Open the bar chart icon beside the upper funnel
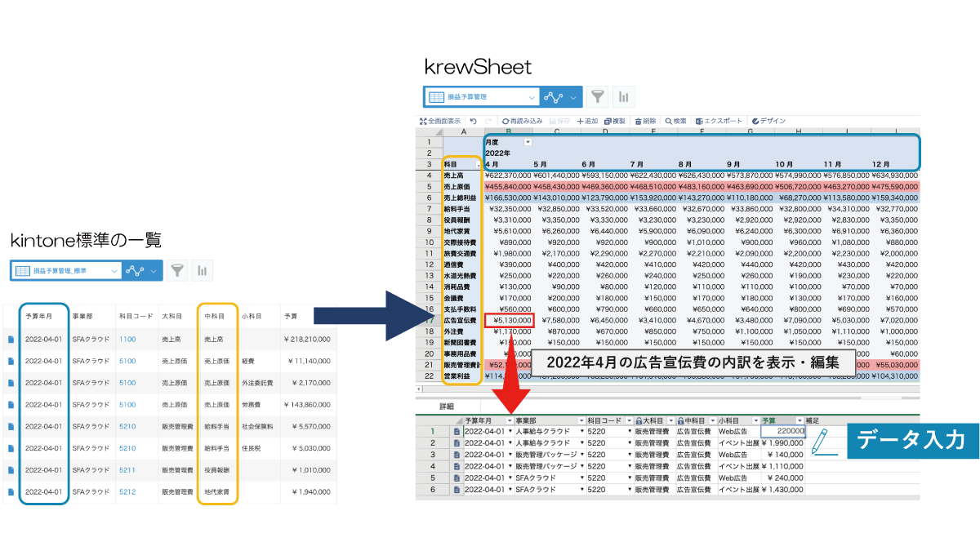Screen dimensions: 980x551 pos(623,97)
